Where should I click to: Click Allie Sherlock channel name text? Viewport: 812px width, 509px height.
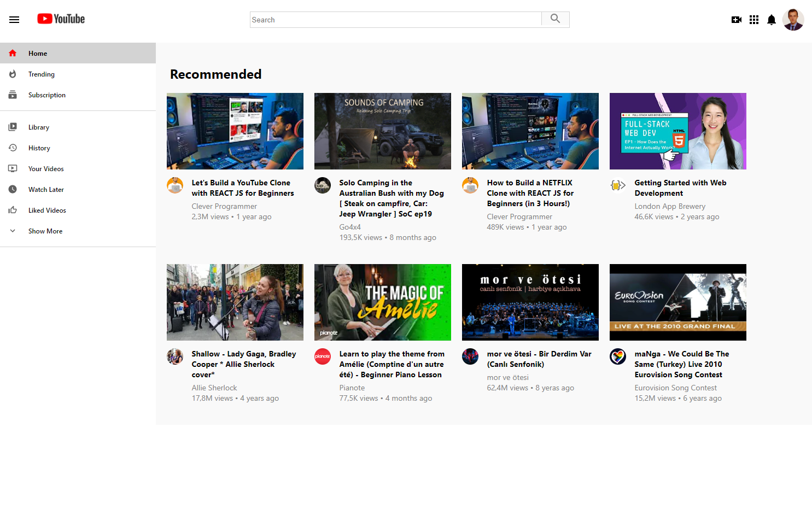pos(214,388)
